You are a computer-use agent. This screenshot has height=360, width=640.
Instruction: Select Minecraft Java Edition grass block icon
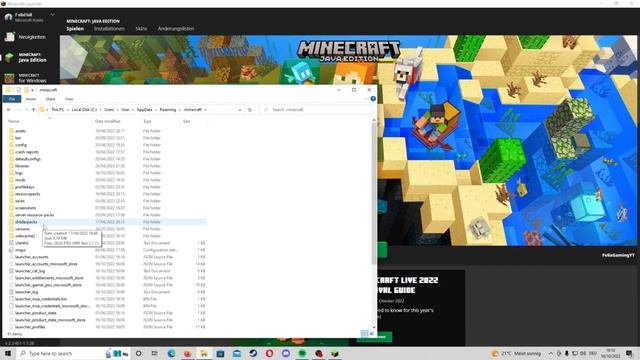tap(9, 58)
